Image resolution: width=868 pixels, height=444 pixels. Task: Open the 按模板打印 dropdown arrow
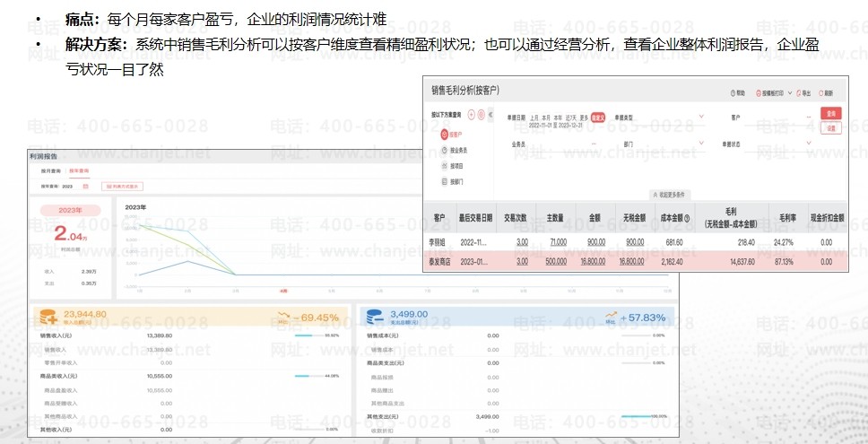point(787,92)
